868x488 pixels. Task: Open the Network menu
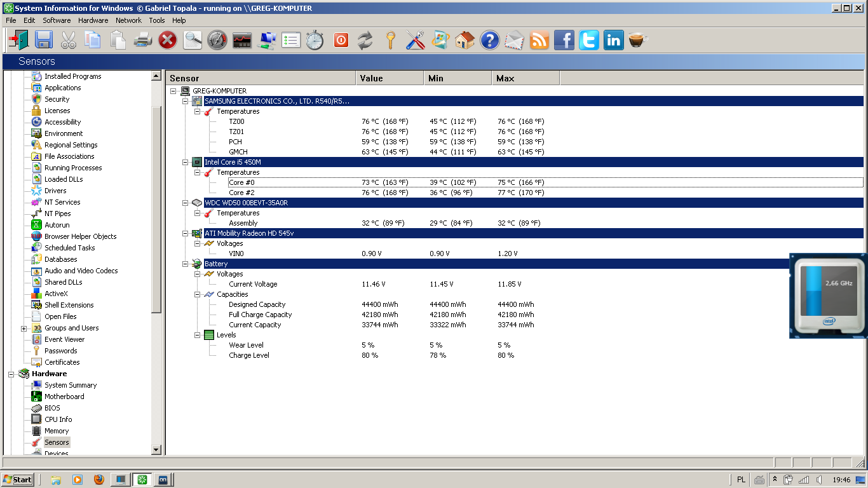click(128, 20)
